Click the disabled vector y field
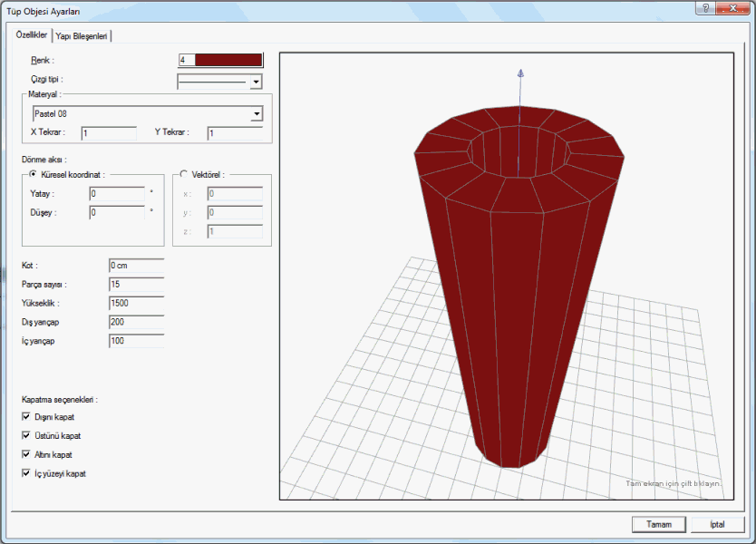This screenshot has height=544, width=756. tap(235, 212)
